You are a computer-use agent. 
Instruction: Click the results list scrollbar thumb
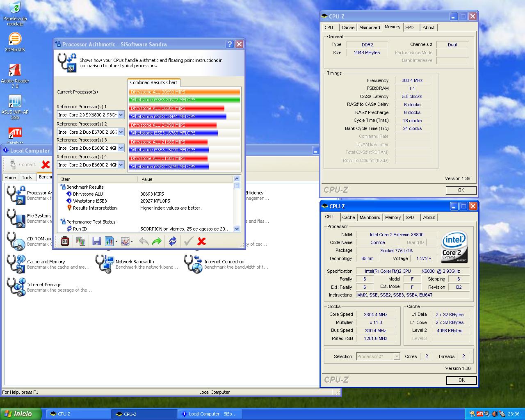pos(237,185)
